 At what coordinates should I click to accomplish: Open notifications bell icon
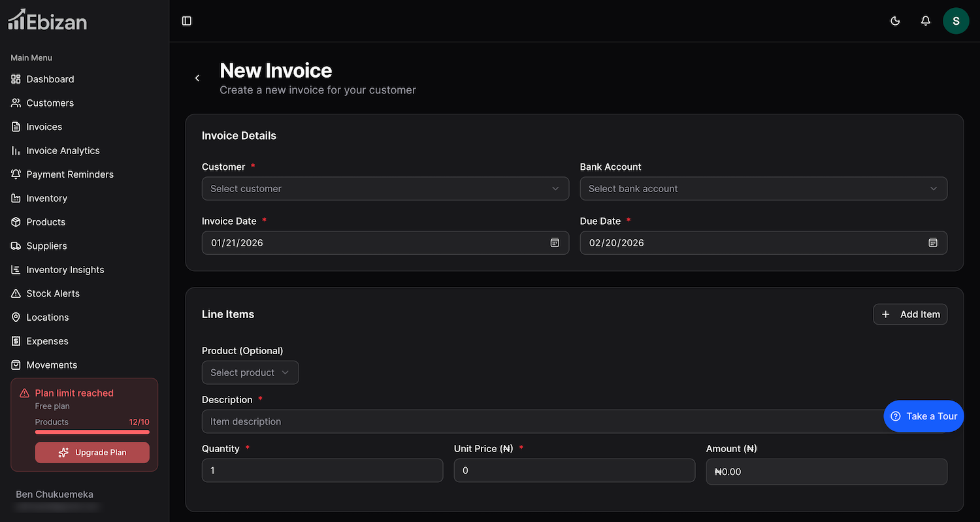(925, 21)
